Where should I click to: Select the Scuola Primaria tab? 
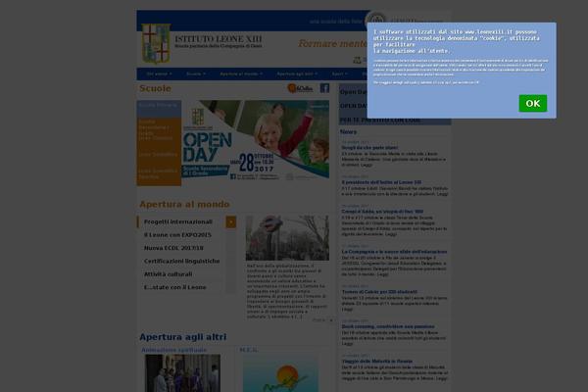click(159, 109)
